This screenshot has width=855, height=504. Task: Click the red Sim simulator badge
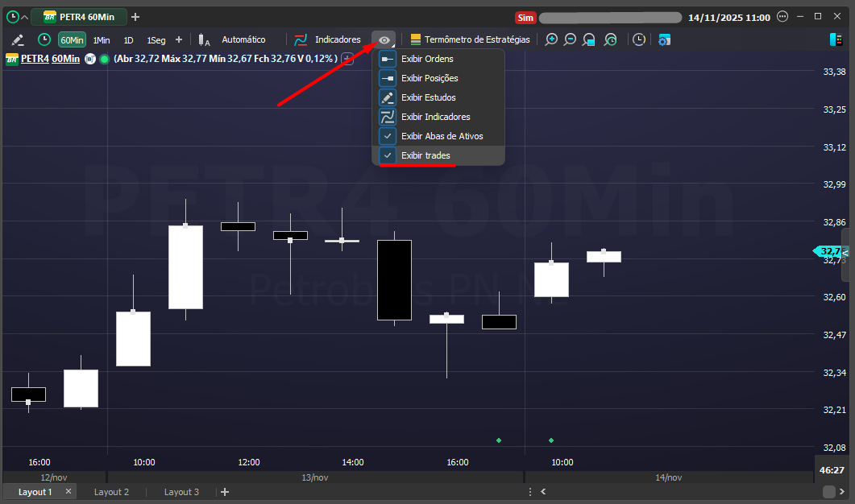point(525,18)
